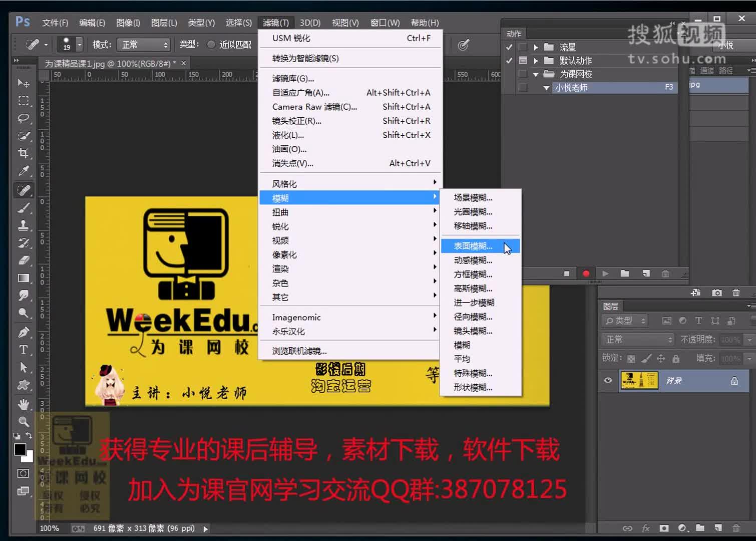Viewport: 756px width, 541px height.
Task: Hide the 背景 layer visibility eye
Action: tap(608, 381)
